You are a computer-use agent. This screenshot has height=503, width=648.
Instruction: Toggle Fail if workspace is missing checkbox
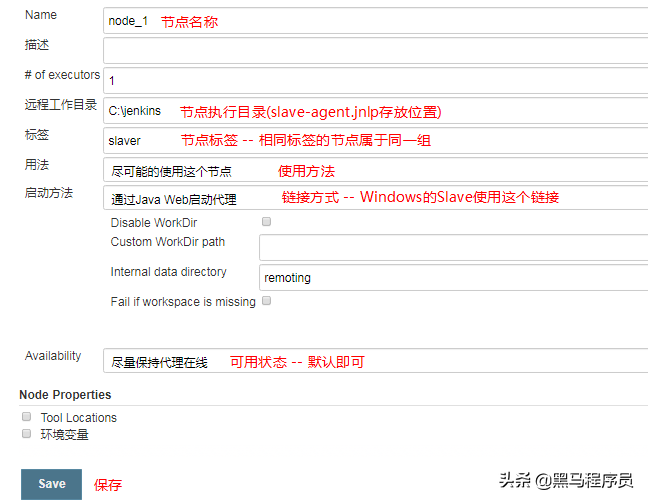pyautogui.click(x=266, y=301)
